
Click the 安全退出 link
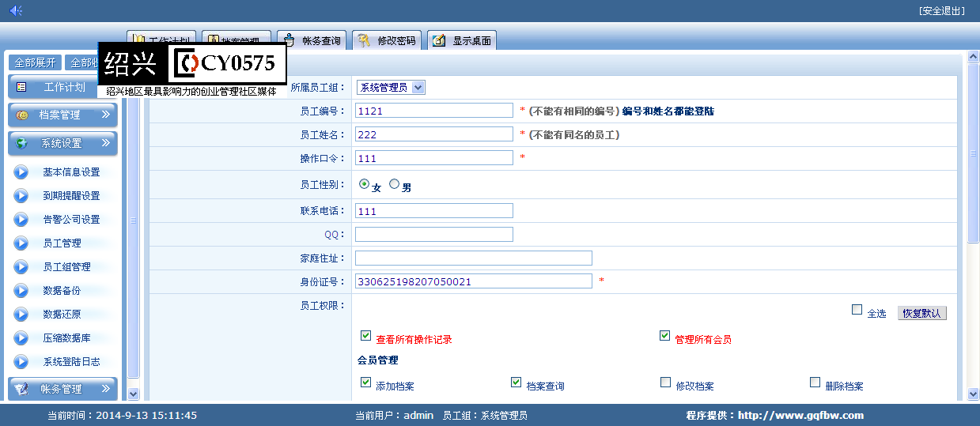(942, 11)
